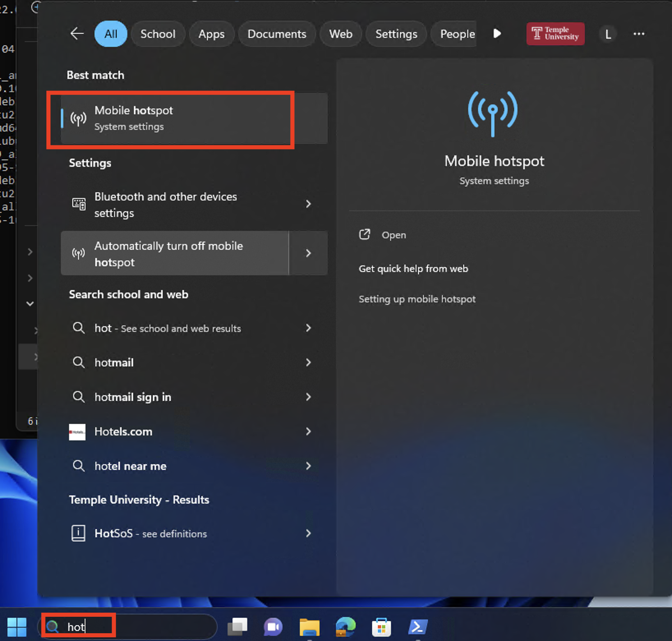Open File Explorer from the taskbar
Viewport: 672px width, 641px height.
click(309, 627)
